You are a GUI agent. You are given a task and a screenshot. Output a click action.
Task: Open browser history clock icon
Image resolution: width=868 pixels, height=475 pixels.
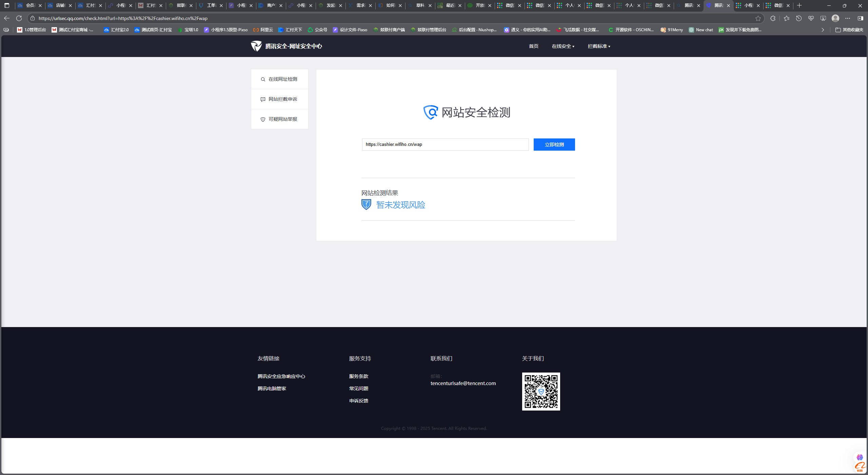pos(799,18)
